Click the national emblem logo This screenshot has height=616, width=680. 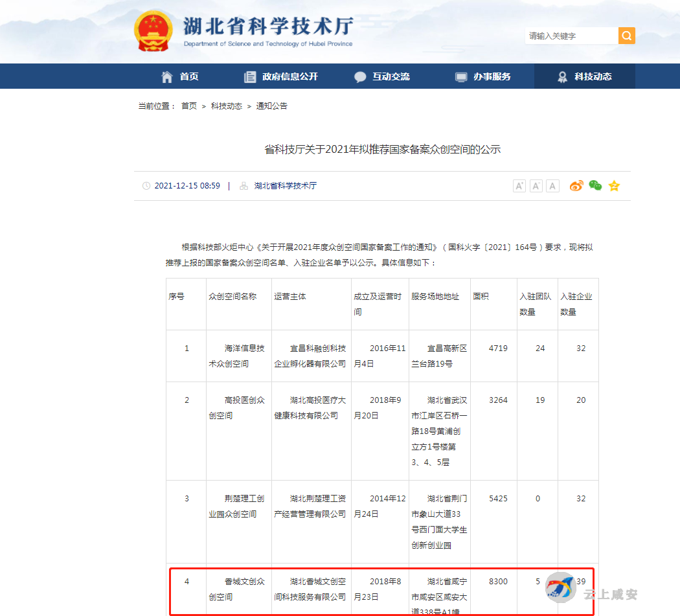tap(153, 31)
